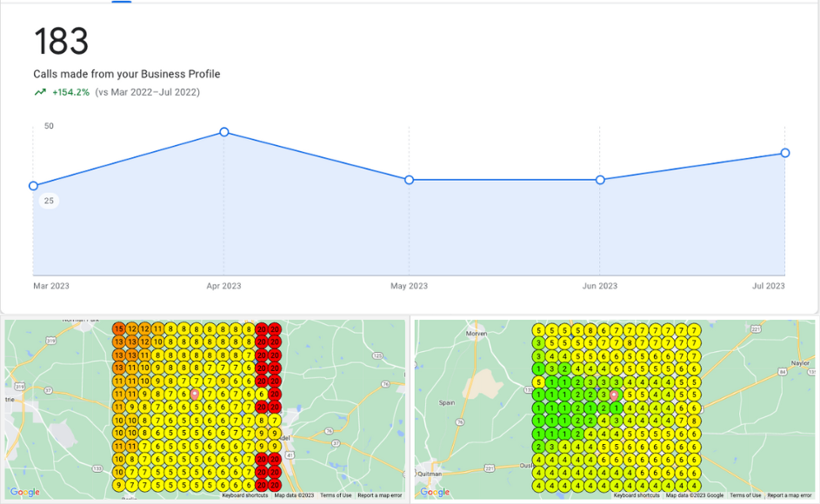
Task: Select the orange rank 15 marker on left map
Action: (119, 329)
